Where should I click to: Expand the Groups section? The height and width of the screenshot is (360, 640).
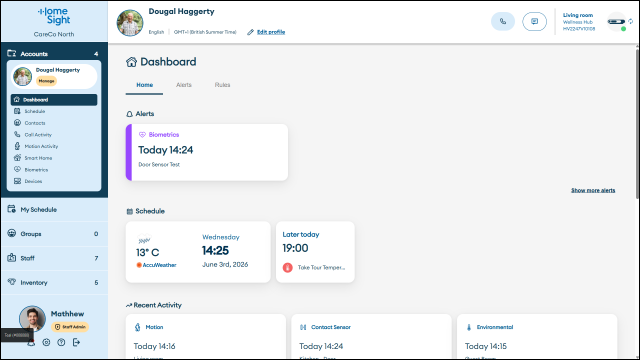click(54, 234)
